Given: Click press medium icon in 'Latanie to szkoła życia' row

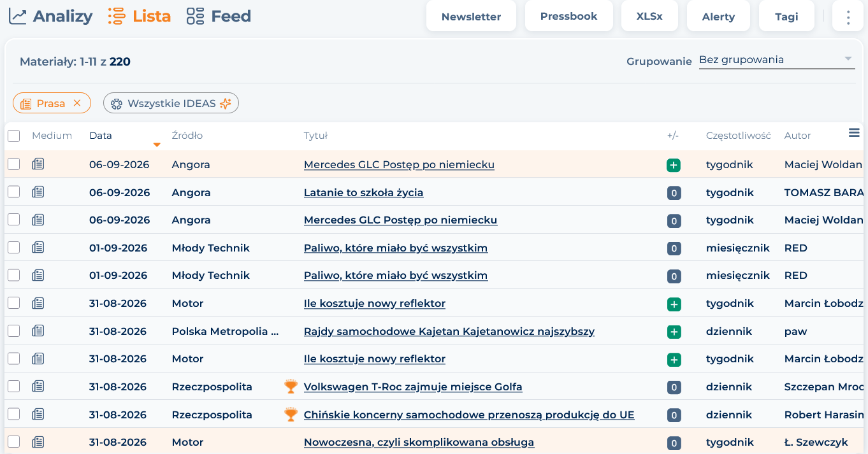Looking at the screenshot, I should click(38, 192).
